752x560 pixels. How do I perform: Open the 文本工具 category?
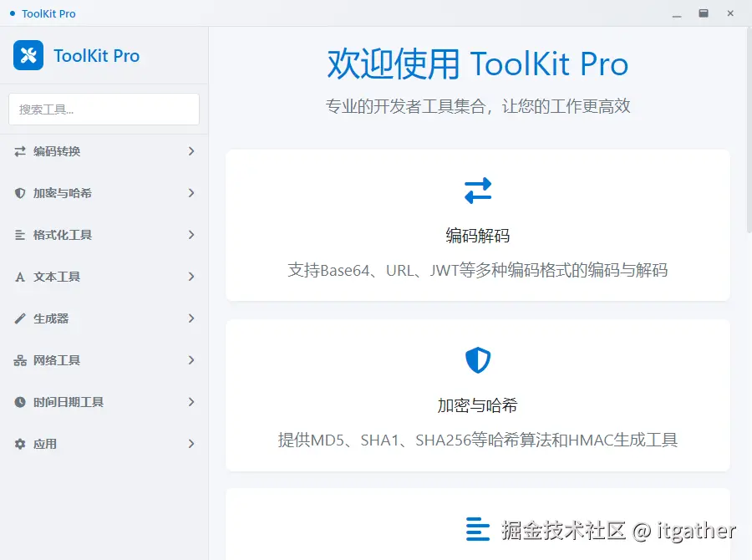click(104, 277)
